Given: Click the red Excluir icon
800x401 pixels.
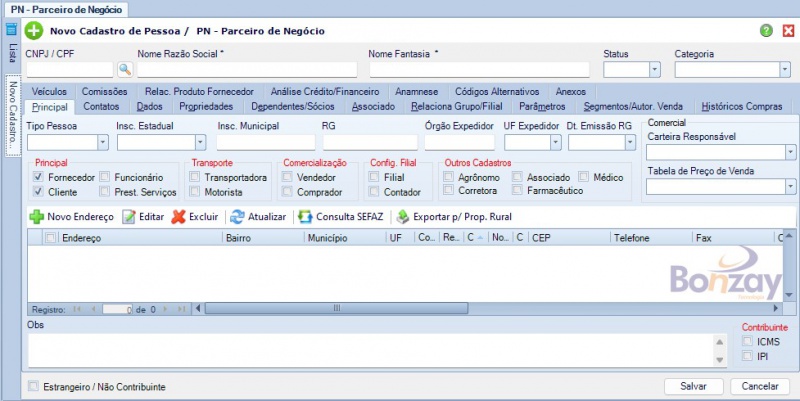Looking at the screenshot, I should coord(179,217).
